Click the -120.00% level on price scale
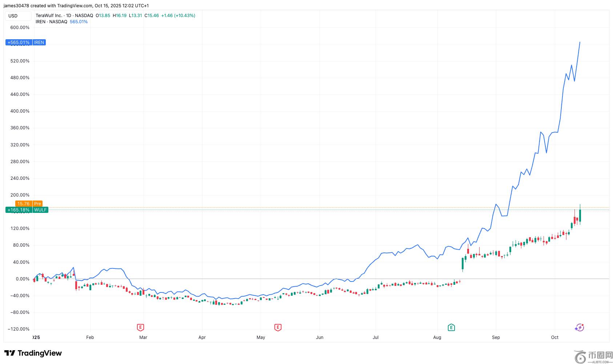 [19, 329]
